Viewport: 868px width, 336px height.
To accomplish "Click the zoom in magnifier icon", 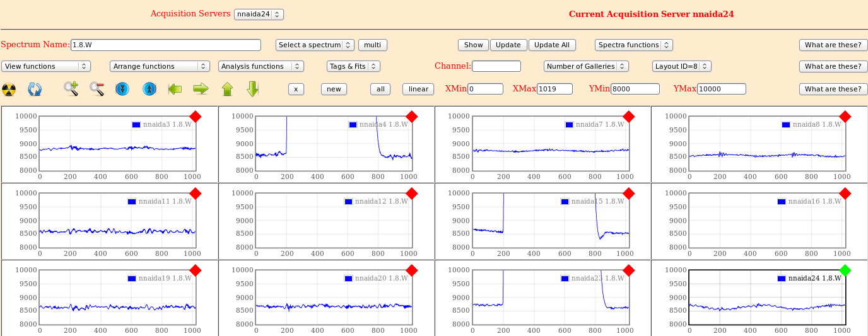I will pyautogui.click(x=71, y=89).
